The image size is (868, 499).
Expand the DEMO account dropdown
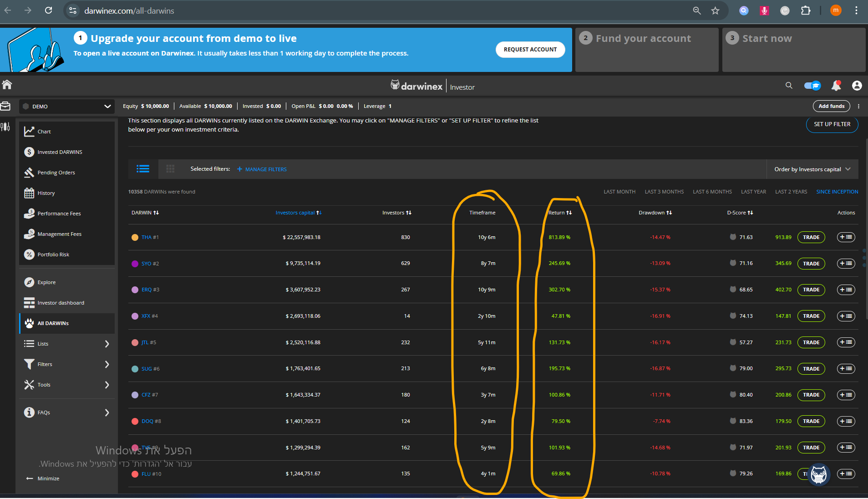[x=67, y=107]
